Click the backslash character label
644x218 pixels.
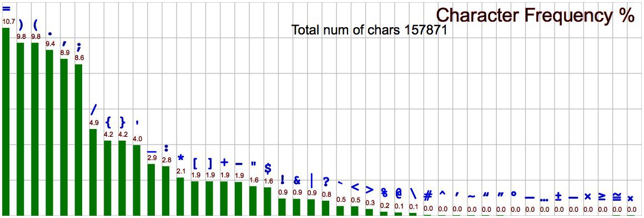(x=414, y=194)
